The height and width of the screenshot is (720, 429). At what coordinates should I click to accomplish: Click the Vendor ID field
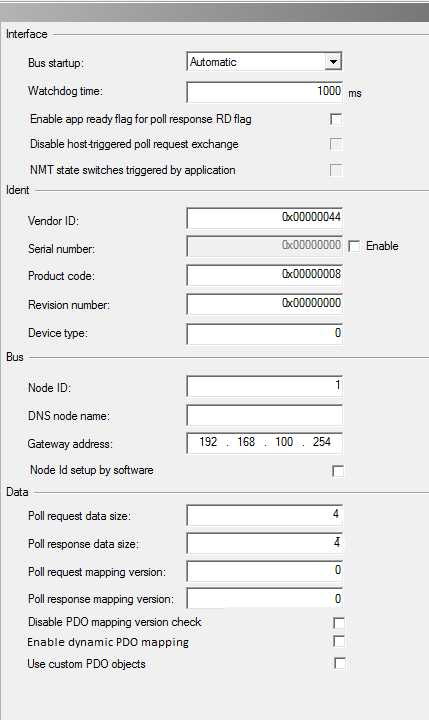[x=265, y=218]
